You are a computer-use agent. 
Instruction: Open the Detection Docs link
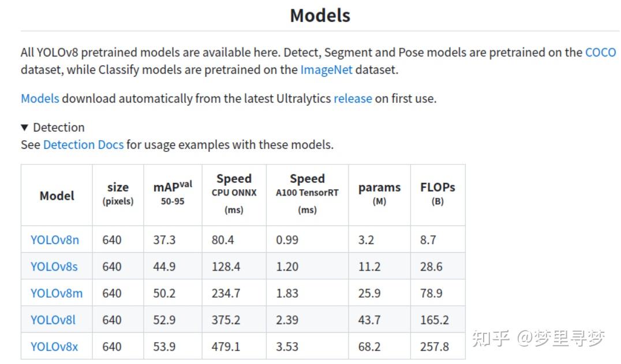pyautogui.click(x=83, y=145)
